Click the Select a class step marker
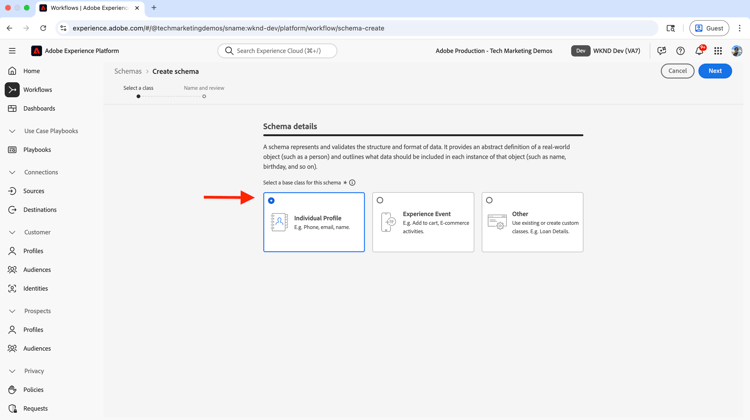This screenshot has width=750, height=420. (x=138, y=96)
